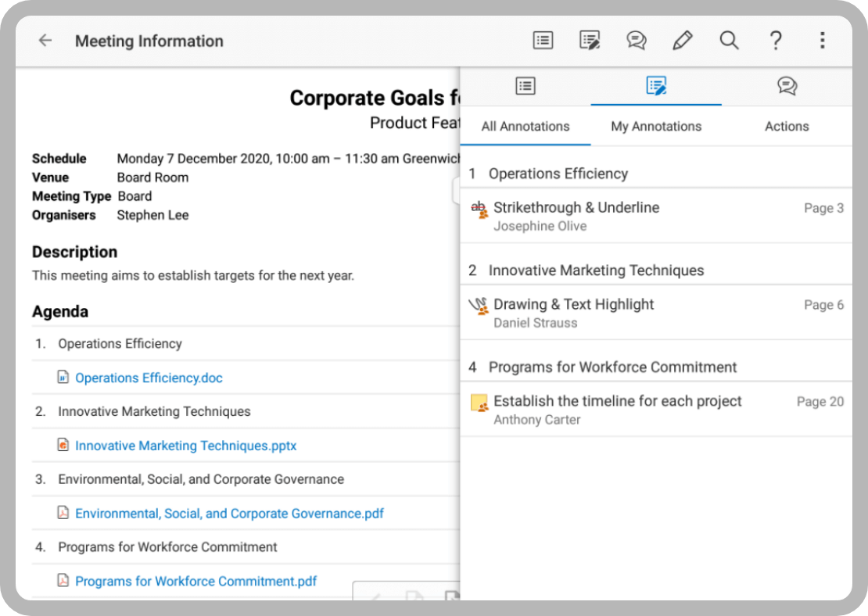The width and height of the screenshot is (868, 616).
Task: Switch to agenda tab in side panel
Action: pyautogui.click(x=525, y=86)
